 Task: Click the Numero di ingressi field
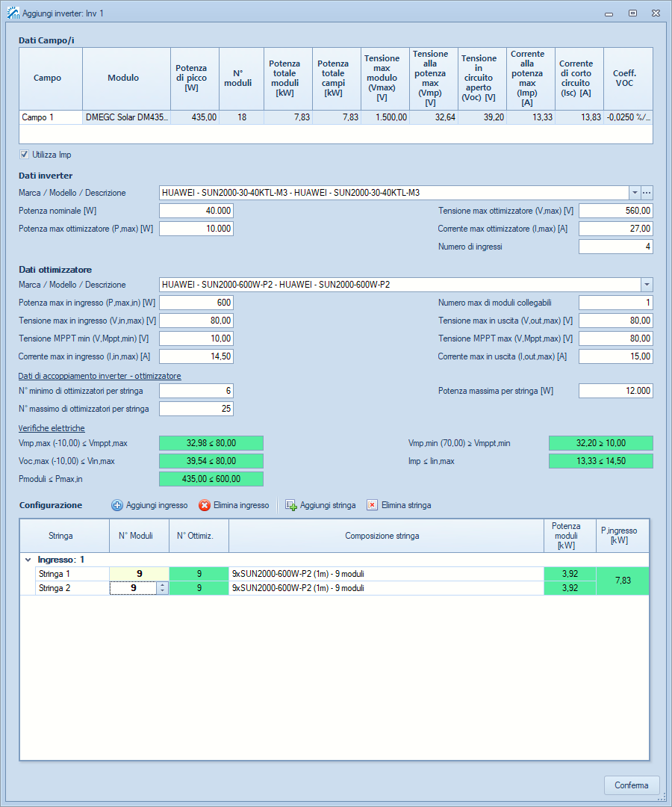pos(615,247)
